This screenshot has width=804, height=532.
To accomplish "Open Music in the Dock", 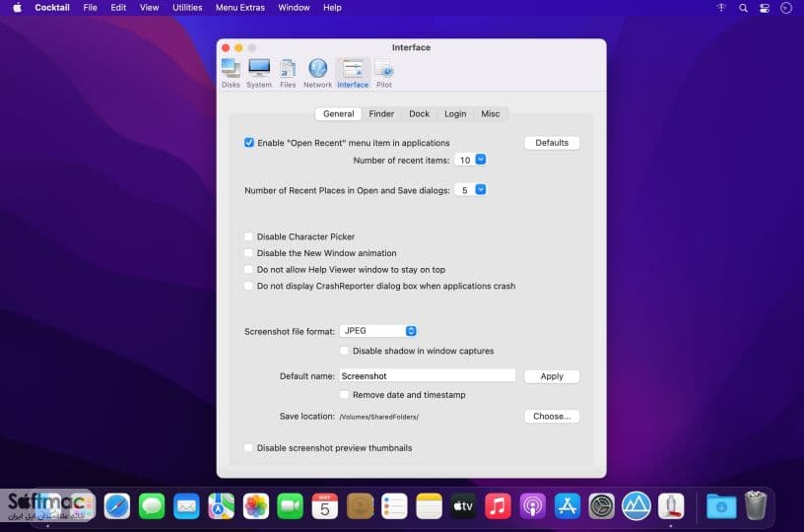I will (498, 506).
